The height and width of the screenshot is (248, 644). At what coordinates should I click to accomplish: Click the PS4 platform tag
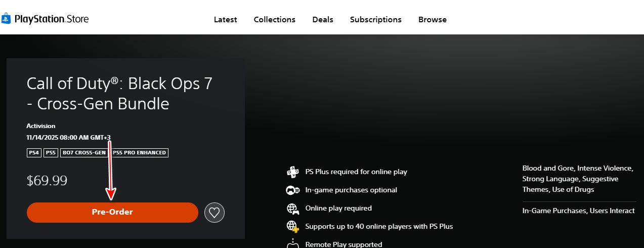(x=34, y=152)
